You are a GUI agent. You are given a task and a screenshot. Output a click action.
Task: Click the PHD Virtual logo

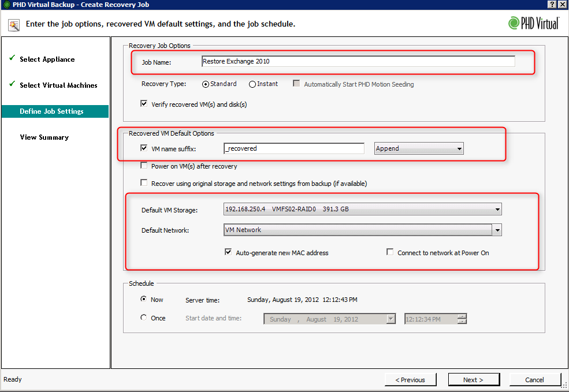534,24
